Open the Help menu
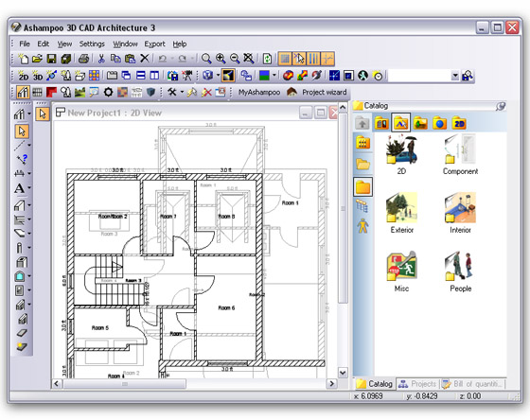 pyautogui.click(x=180, y=44)
